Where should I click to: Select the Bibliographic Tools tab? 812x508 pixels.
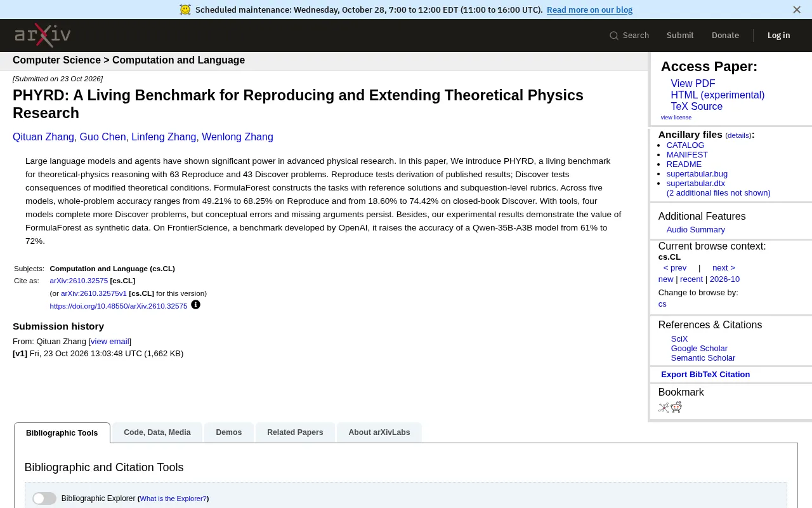(62, 433)
